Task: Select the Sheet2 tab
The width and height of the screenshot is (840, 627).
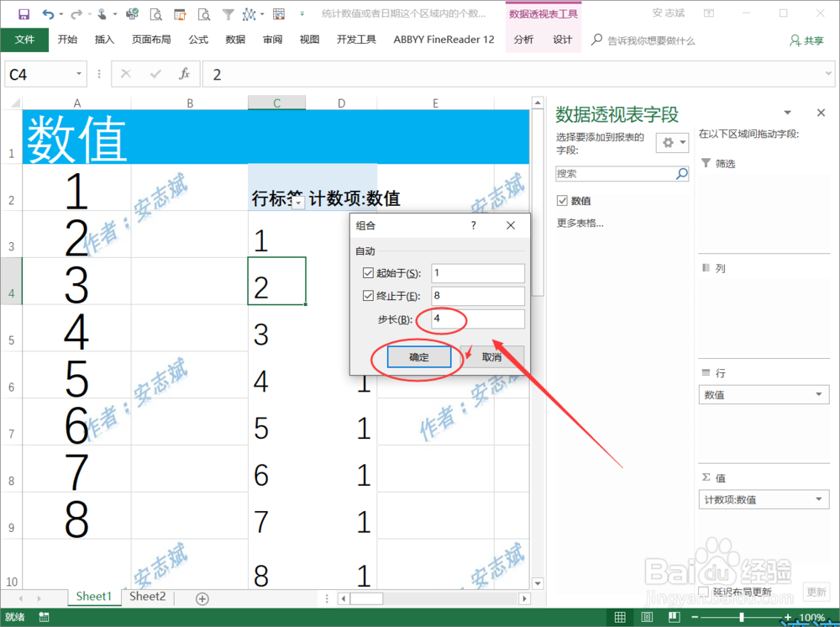Action: (x=147, y=597)
